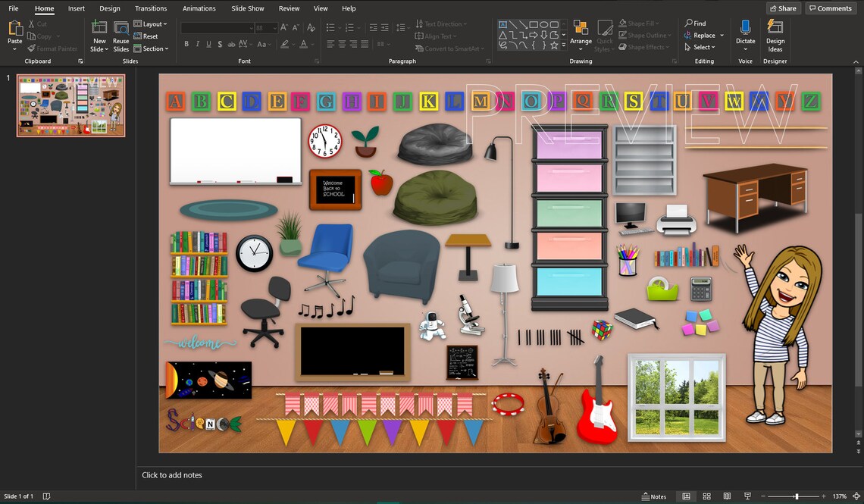864x504 pixels.
Task: Open the Transitions ribbon tab
Action: [150, 8]
